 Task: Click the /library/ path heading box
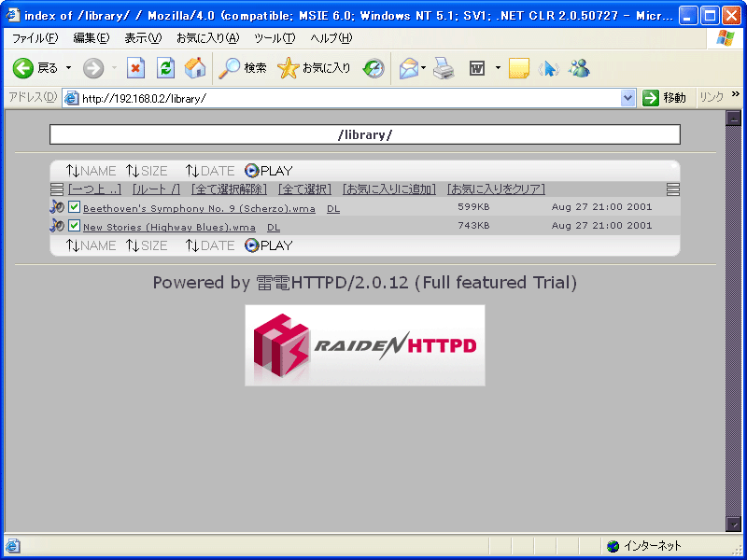[365, 134]
